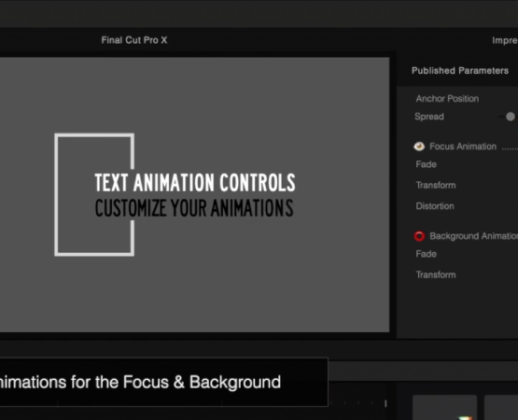Image resolution: width=518 pixels, height=420 pixels.
Task: Select the CUSTOMIZE YOUR ANIMATIONS subtitle text
Action: tap(194, 208)
